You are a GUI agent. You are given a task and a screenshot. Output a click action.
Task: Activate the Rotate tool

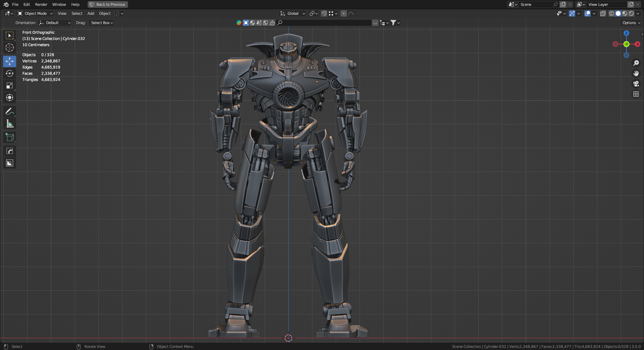(x=10, y=73)
